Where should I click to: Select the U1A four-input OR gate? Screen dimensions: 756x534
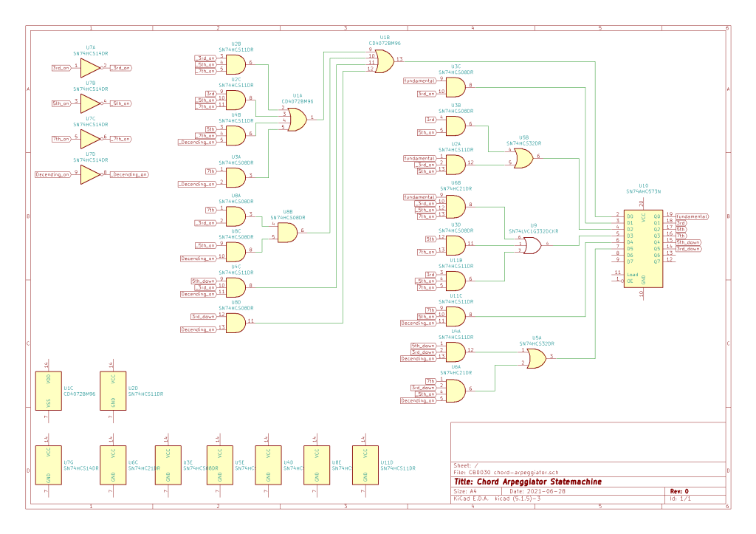(x=297, y=119)
